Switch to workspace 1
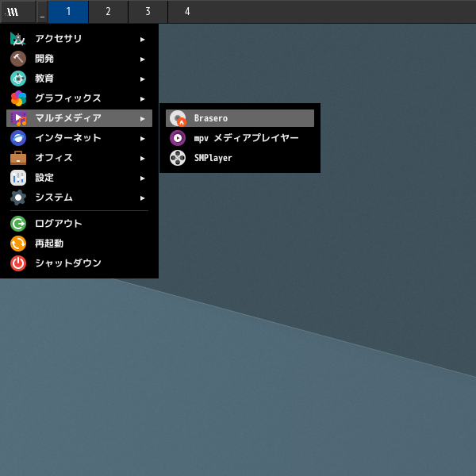The height and width of the screenshot is (476, 476). (x=68, y=12)
